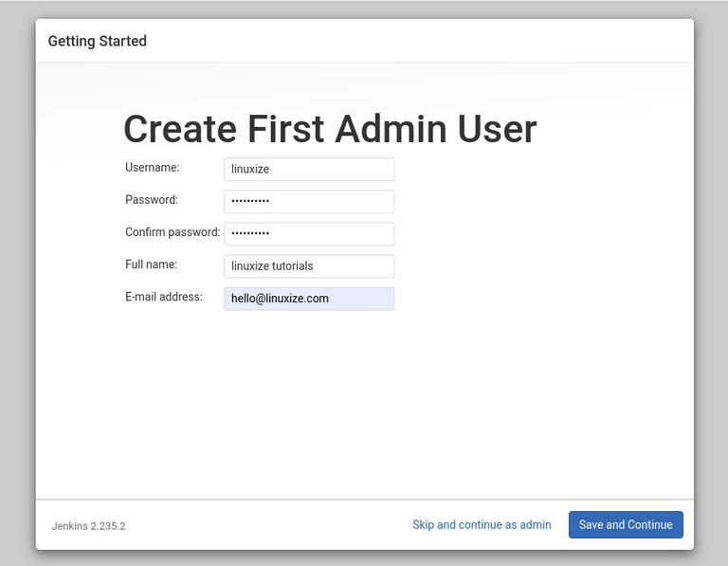Image resolution: width=728 pixels, height=566 pixels.
Task: Click the E-mail address: label
Action: tap(163, 297)
